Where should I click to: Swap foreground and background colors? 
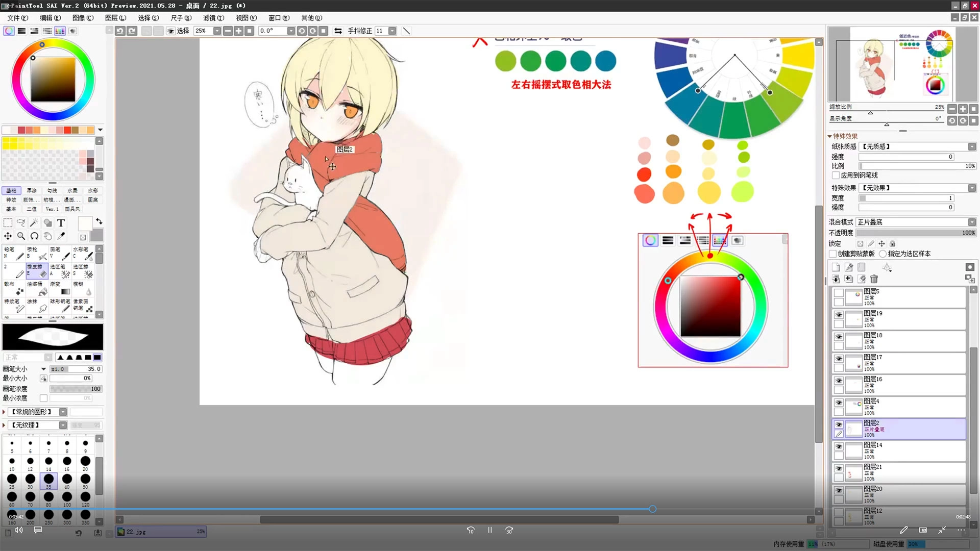pos(99,222)
